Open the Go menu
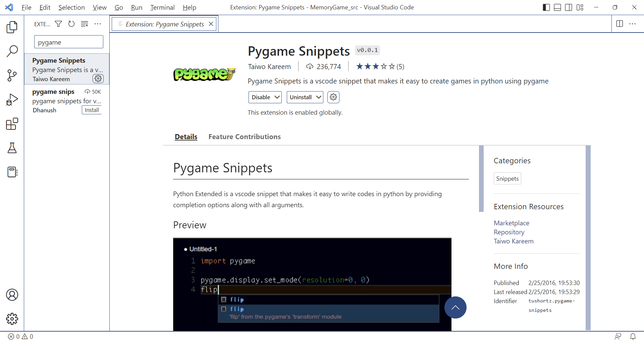644x342 pixels. [x=119, y=7]
